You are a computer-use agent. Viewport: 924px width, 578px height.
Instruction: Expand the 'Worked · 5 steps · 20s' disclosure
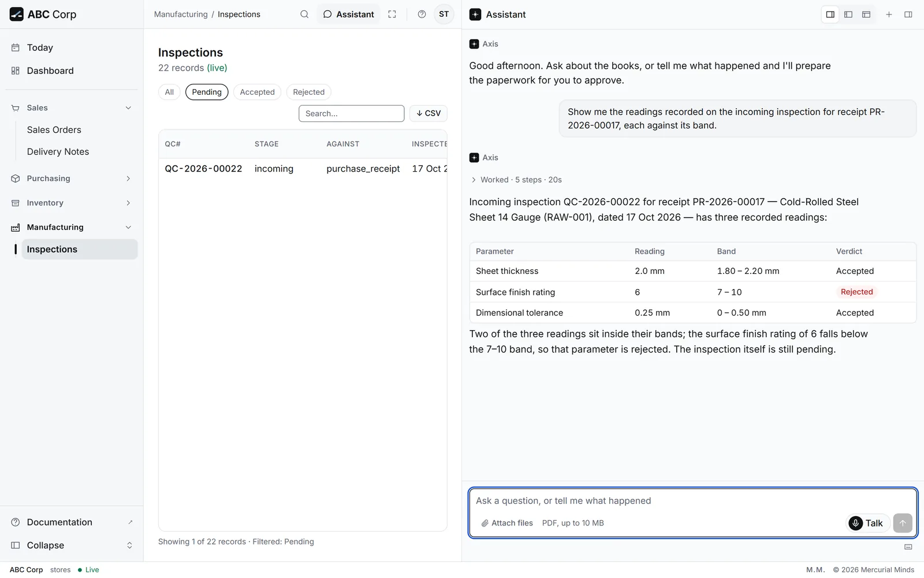[x=516, y=180]
